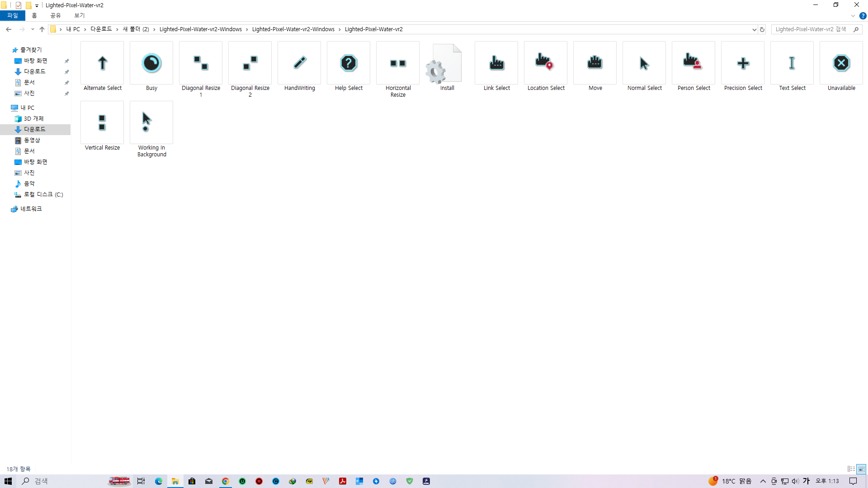Select the Help Select cursor file

pos(349,66)
